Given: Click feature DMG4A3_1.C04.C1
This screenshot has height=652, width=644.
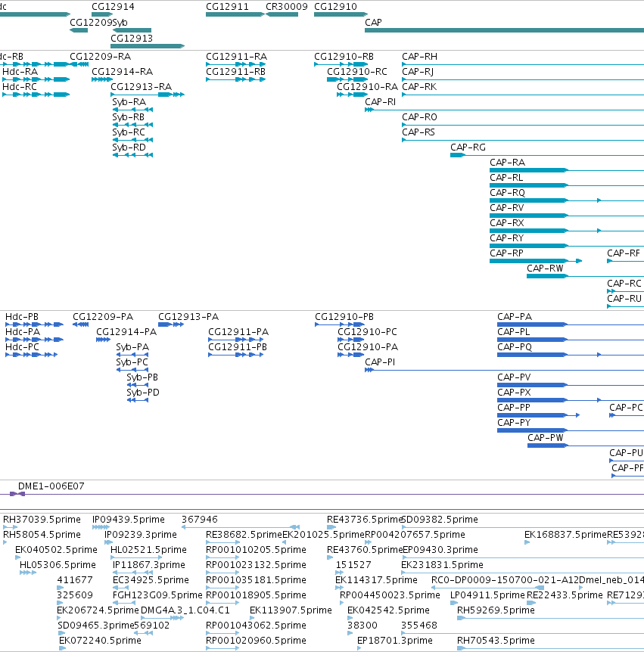Looking at the screenshot, I should click(162, 618).
